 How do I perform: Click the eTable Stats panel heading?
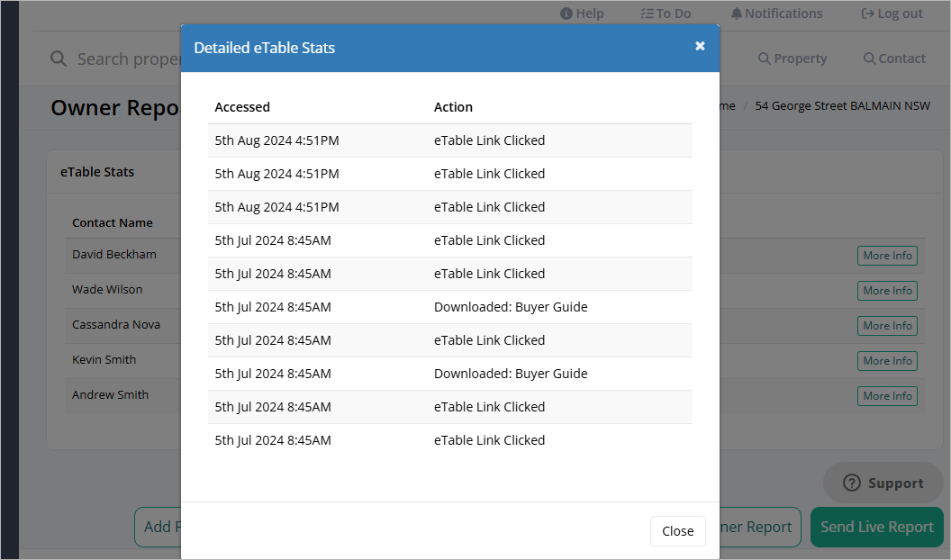coord(97,172)
